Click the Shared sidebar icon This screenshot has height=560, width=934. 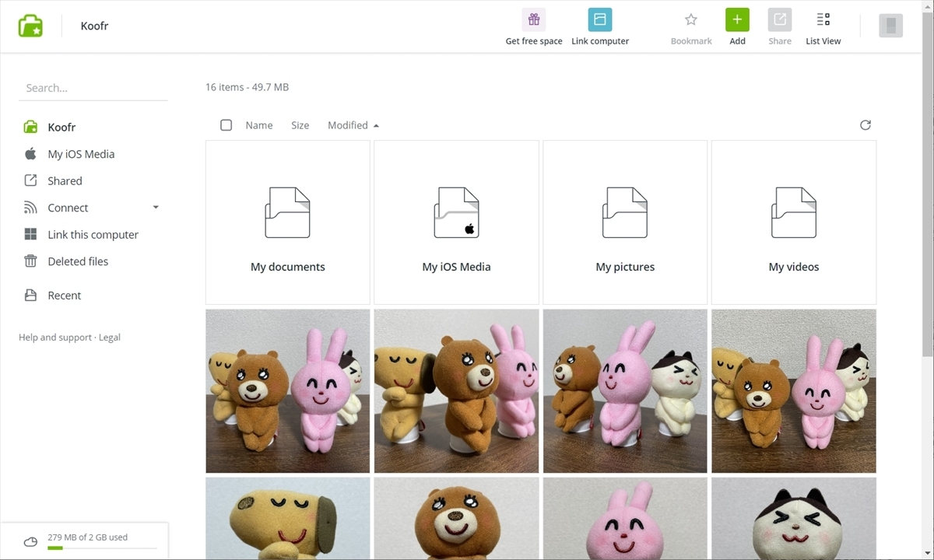tap(30, 180)
